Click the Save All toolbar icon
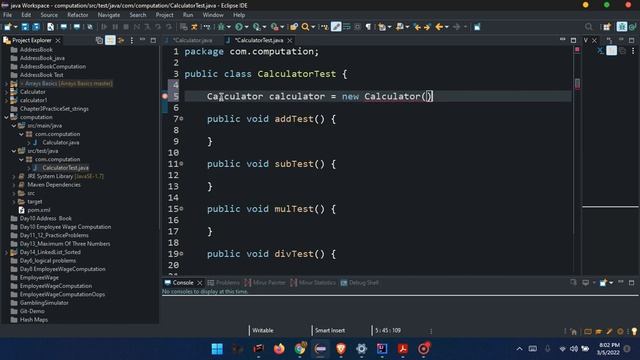 [36, 27]
